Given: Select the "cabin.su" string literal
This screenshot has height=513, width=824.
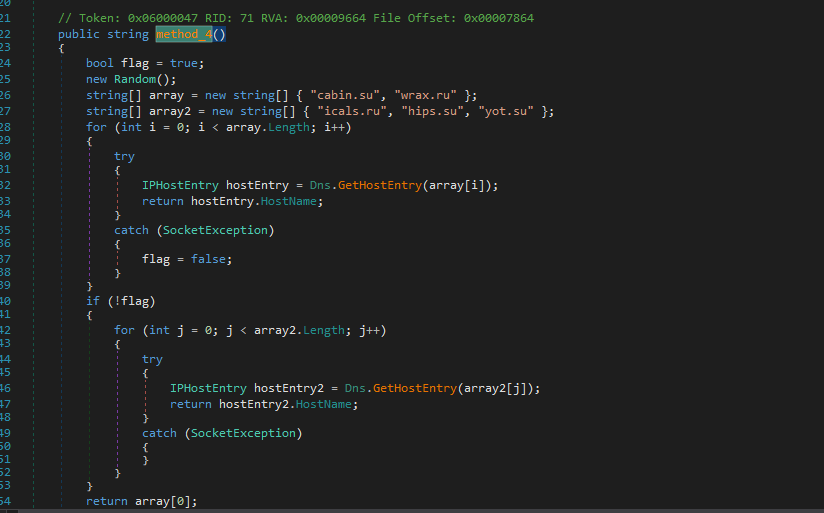Looking at the screenshot, I should [342, 95].
